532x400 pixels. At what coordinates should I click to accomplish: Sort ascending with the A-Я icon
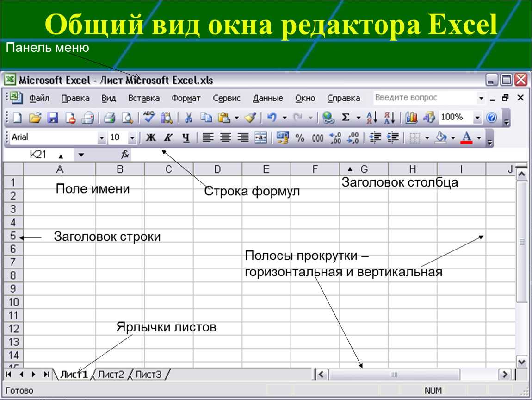pos(372,118)
